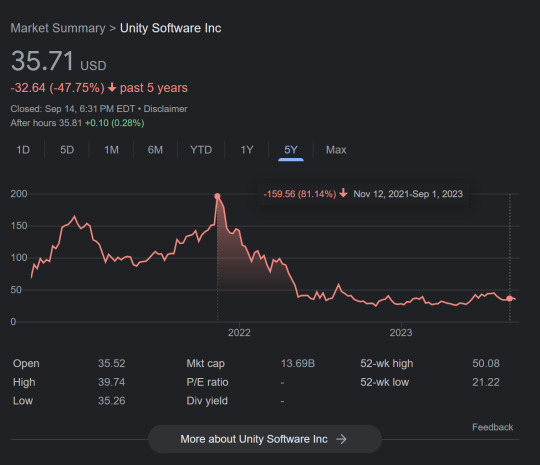The height and width of the screenshot is (465, 540).
Task: Open the Max range tab
Action: [x=336, y=150]
